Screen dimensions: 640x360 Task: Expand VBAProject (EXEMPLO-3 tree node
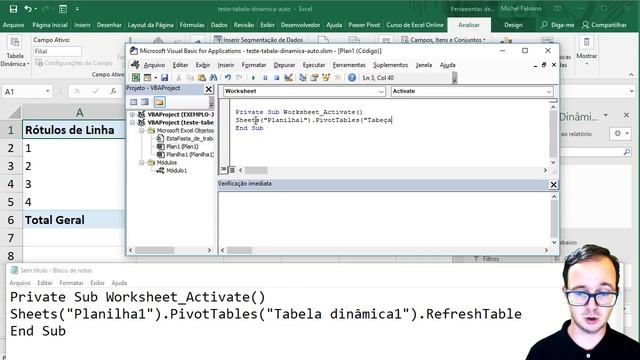point(132,115)
